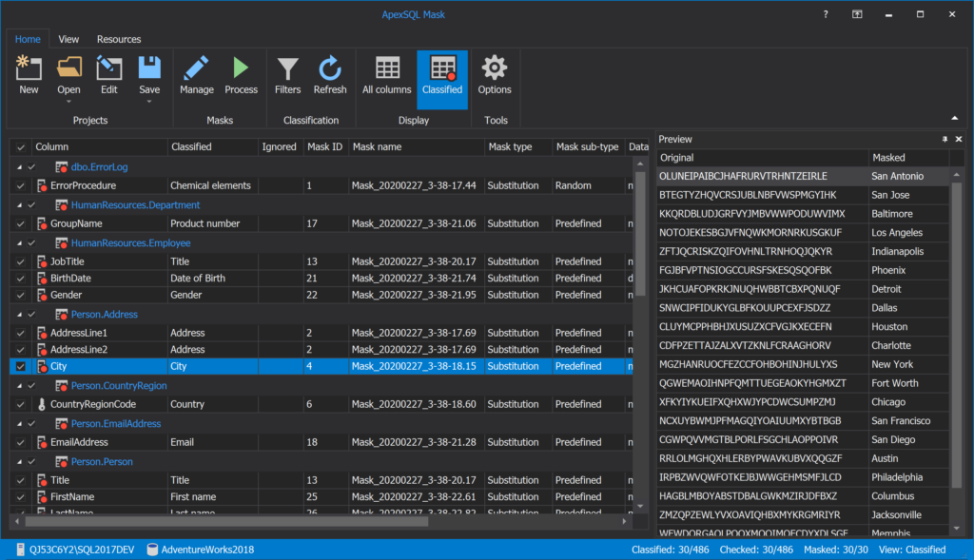Create a new project using the New icon
974x560 pixels.
(29, 74)
